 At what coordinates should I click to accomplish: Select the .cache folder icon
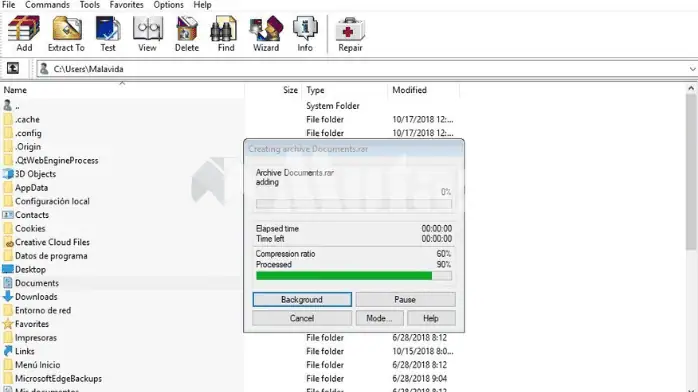pos(8,119)
